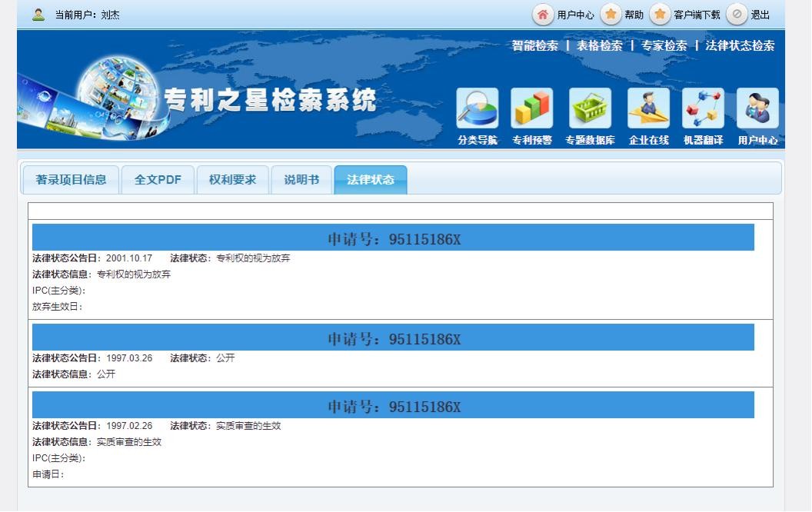This screenshot has width=812, height=512.
Task: Open the 专利预警 bar chart icon
Action: [532, 108]
